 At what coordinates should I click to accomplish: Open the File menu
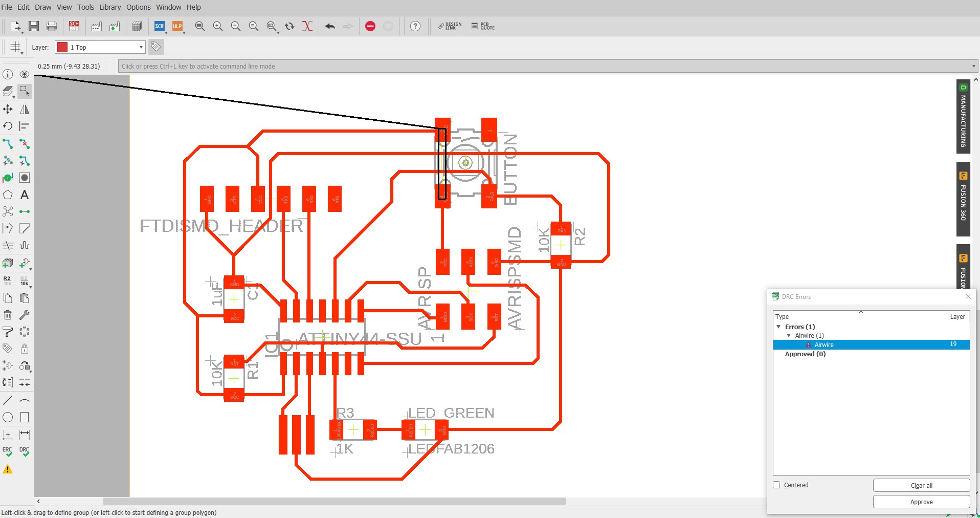pos(7,7)
